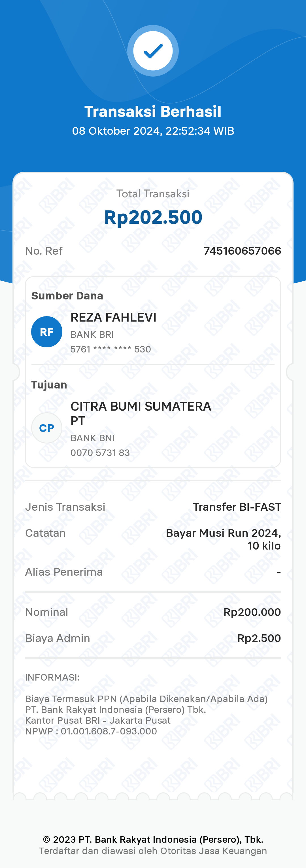The width and height of the screenshot is (306, 868).
Task: Tap recipient name CITRA BUMI SUMATERA PT
Action: click(141, 413)
